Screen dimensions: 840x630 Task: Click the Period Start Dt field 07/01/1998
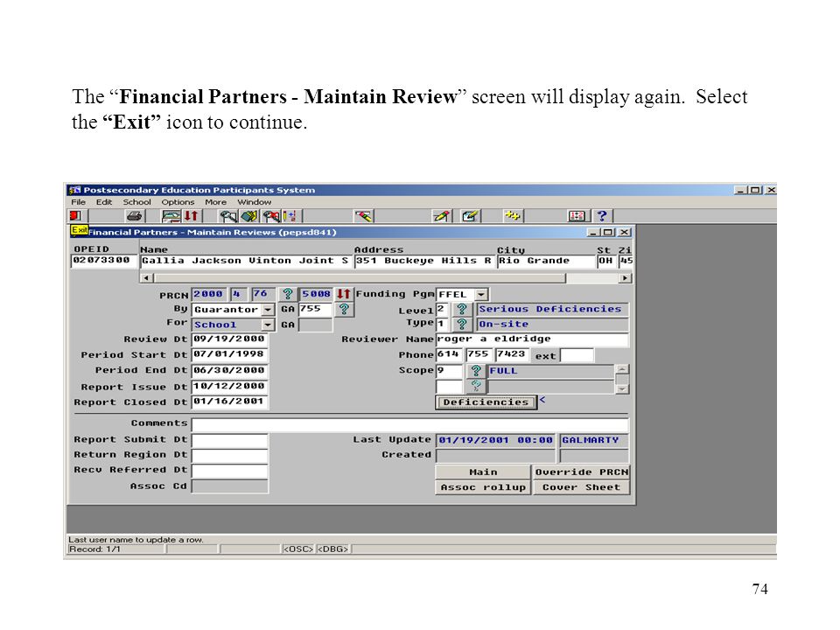click(x=230, y=354)
